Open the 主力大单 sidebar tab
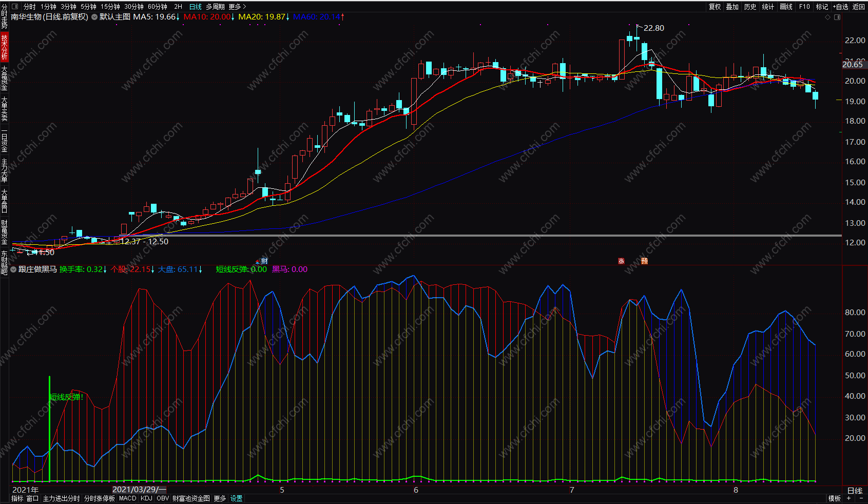 (x=4, y=170)
